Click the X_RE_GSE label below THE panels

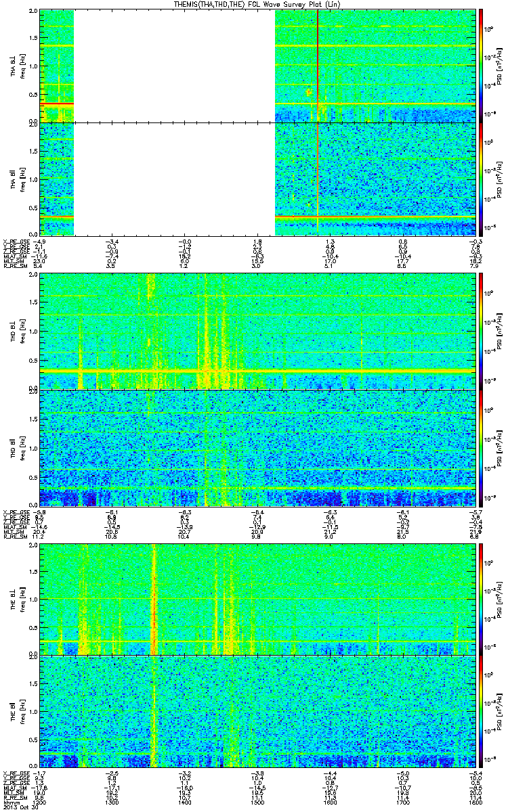coord(15,773)
